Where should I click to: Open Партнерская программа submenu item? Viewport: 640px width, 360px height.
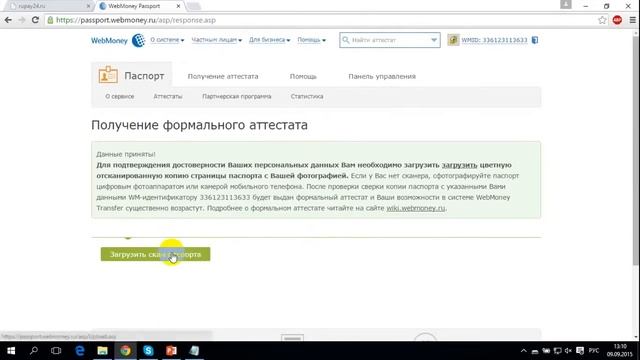tap(237, 96)
